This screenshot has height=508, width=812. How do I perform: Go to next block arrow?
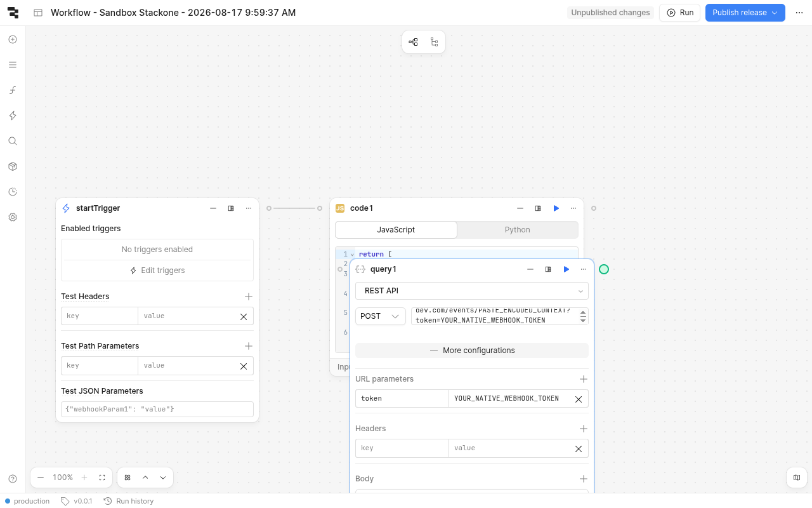[163, 478]
